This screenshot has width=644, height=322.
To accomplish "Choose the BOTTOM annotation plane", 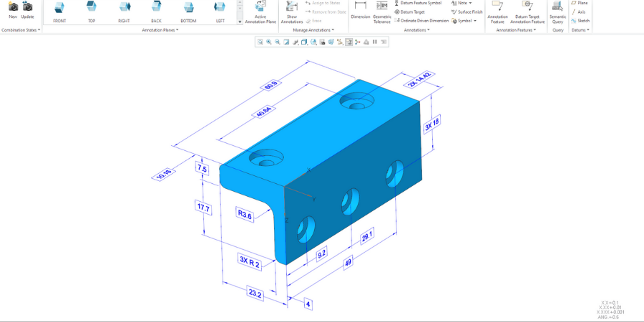I will click(188, 9).
